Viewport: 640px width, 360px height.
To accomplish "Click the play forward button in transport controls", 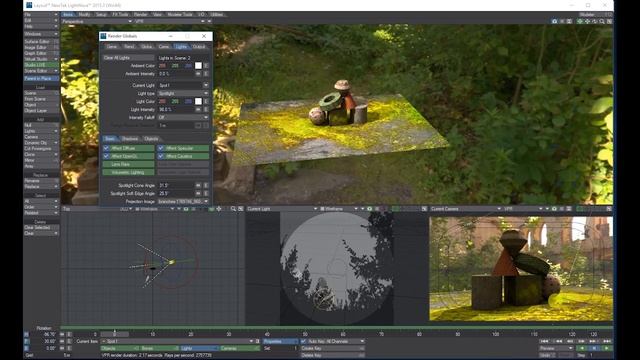I will tap(607, 348).
